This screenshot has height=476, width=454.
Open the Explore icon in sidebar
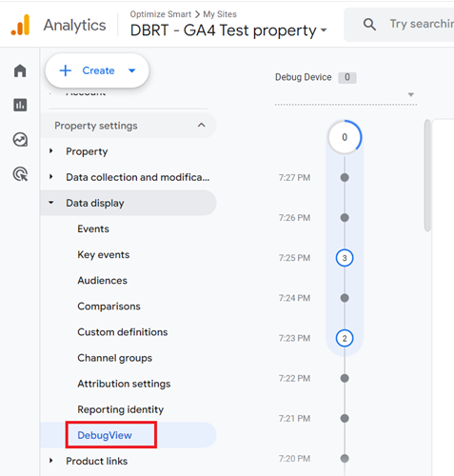click(x=20, y=139)
